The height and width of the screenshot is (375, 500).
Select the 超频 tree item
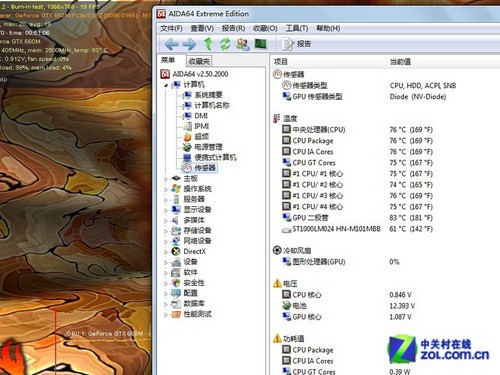[202, 137]
